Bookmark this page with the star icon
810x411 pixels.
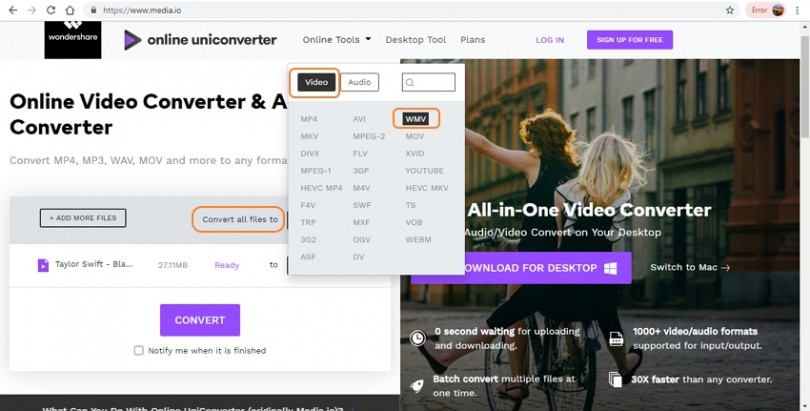click(x=730, y=10)
